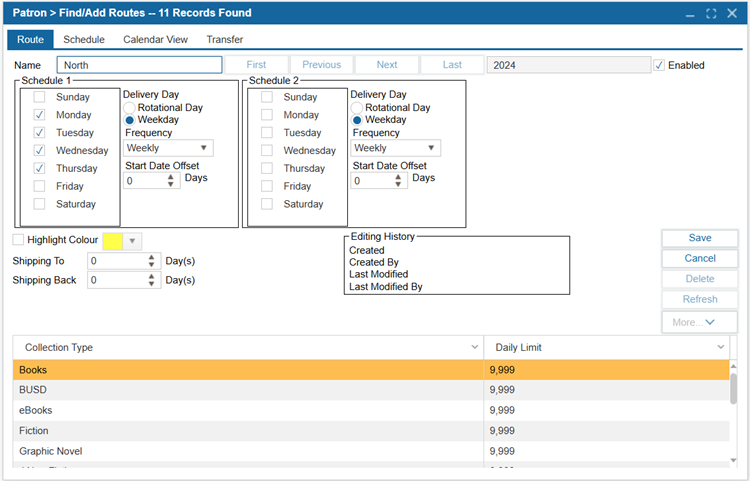750x481 pixels.
Task: Open Schedule 1 Frequency dropdown
Action: [205, 148]
